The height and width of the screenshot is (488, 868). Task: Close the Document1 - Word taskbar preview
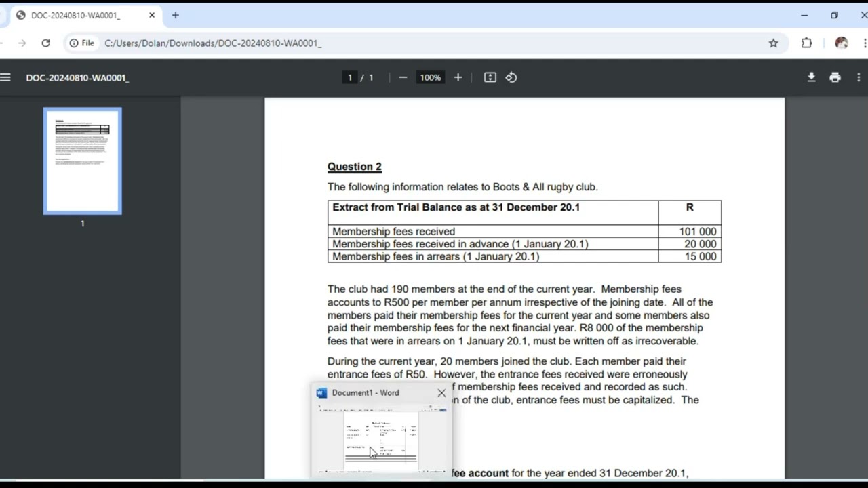441,392
